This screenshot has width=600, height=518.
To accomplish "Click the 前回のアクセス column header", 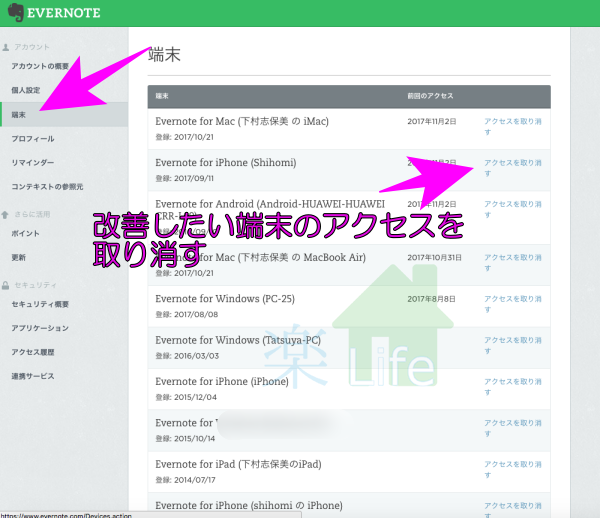I will (430, 96).
